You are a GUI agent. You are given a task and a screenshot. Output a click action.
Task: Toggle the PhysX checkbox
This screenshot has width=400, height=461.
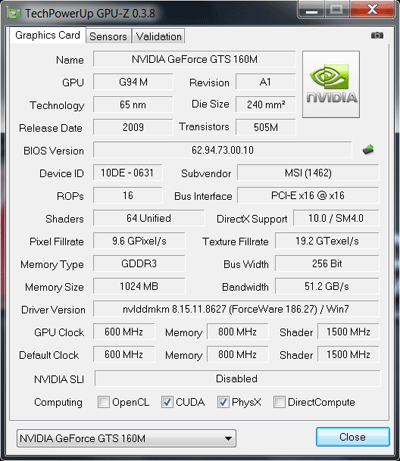(x=223, y=402)
